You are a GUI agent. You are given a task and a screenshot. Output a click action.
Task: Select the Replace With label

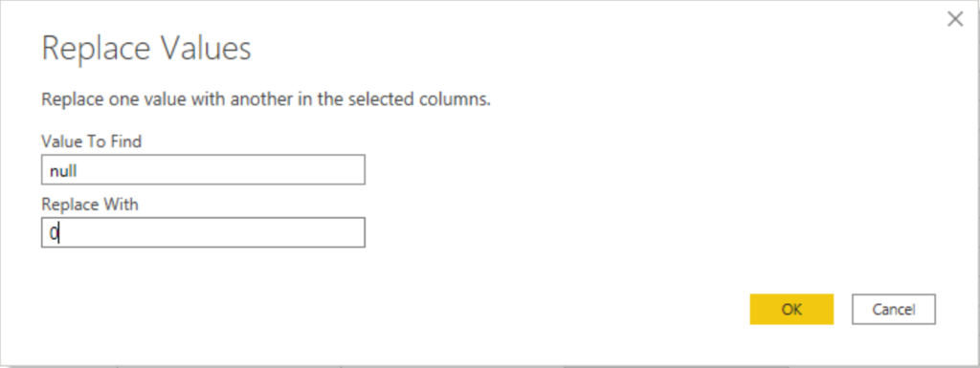[89, 204]
